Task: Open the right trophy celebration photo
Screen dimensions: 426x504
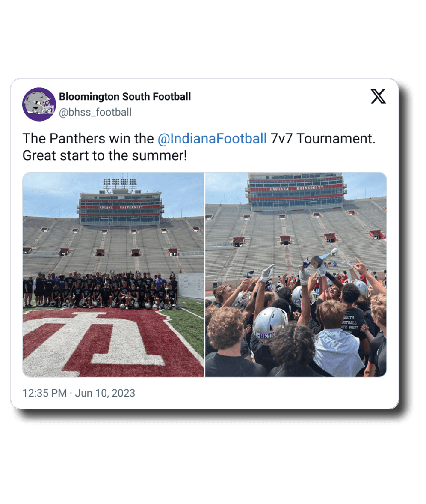Action: [x=296, y=274]
